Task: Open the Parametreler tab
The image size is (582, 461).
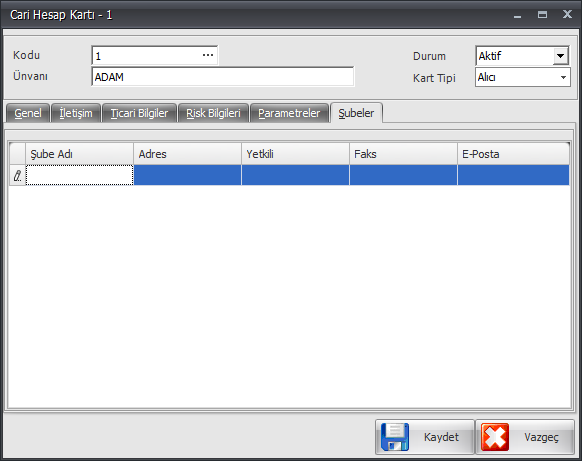Action: pyautogui.click(x=289, y=113)
